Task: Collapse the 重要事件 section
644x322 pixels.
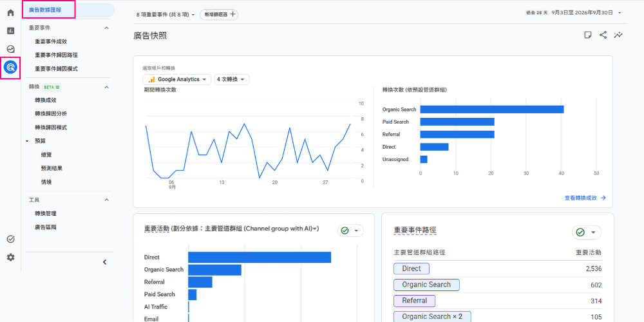Action: 107,28
